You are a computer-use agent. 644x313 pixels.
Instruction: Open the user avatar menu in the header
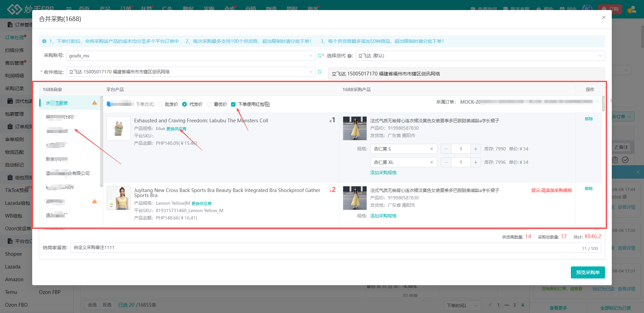click(x=632, y=9)
